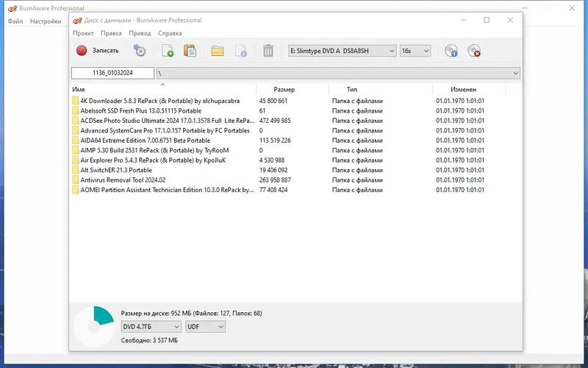Viewport: 588px width, 368px height.
Task: Maximize the Диск с данными window
Action: pyautogui.click(x=487, y=20)
